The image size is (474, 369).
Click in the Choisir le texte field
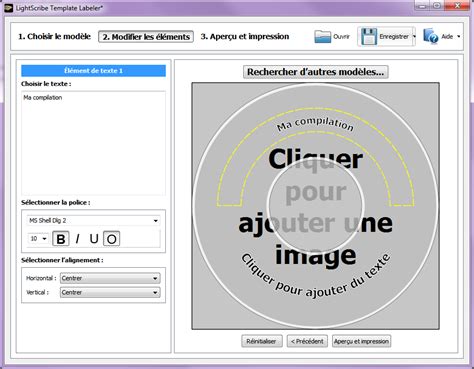(93, 143)
